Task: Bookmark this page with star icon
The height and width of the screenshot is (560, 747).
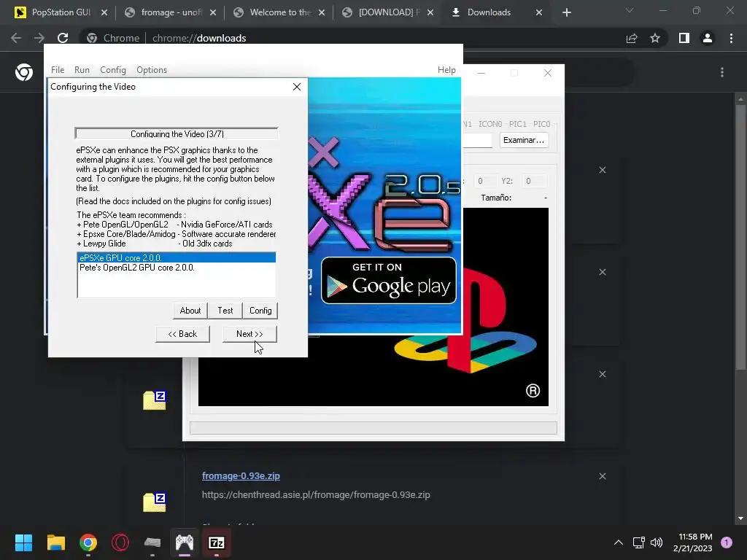Action: 655,38
